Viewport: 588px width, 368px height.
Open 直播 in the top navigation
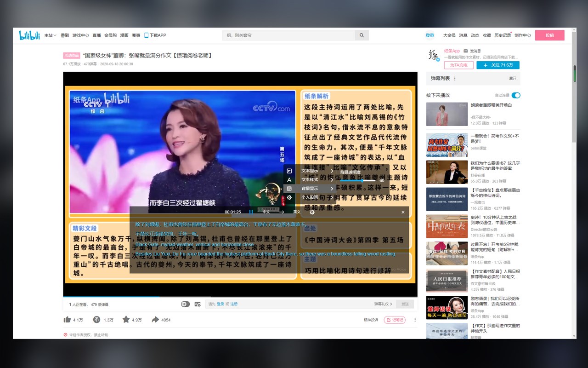[x=96, y=35]
